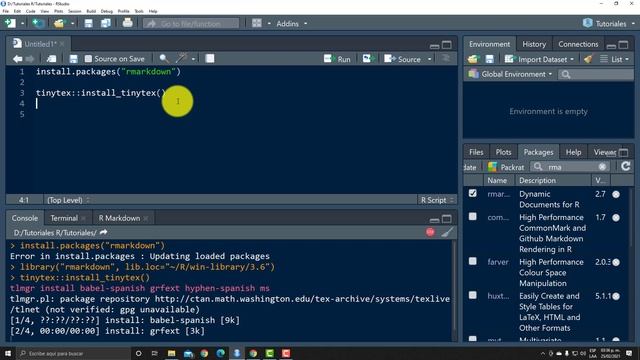Click the Save Workspace icon
Screen dimensions: 640x360
489,59
